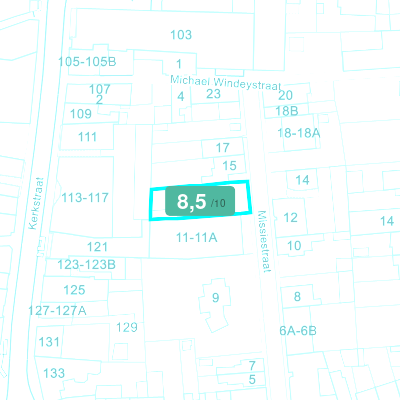Viewport: 400px width, 400px height.
Task: Select parcel 18-18A
Action: (x=299, y=133)
